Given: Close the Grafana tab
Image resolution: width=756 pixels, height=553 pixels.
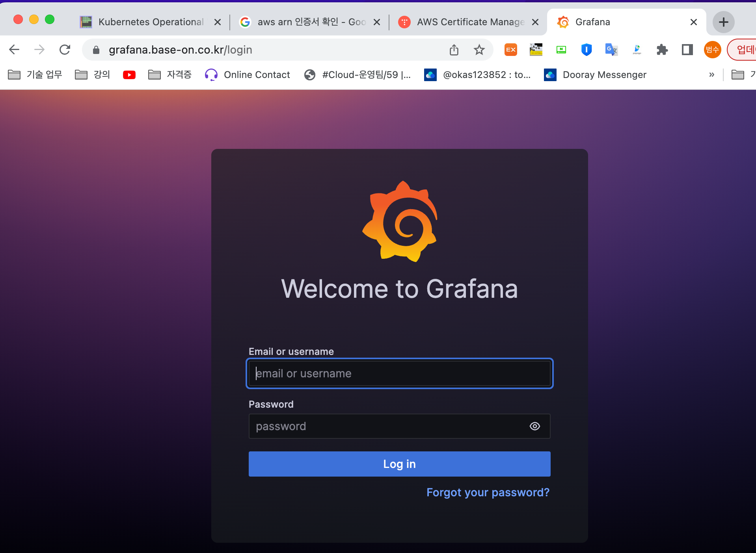Looking at the screenshot, I should (694, 22).
